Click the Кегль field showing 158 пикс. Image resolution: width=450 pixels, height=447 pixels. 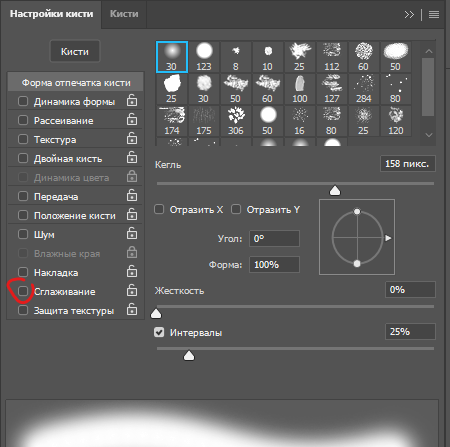click(407, 164)
